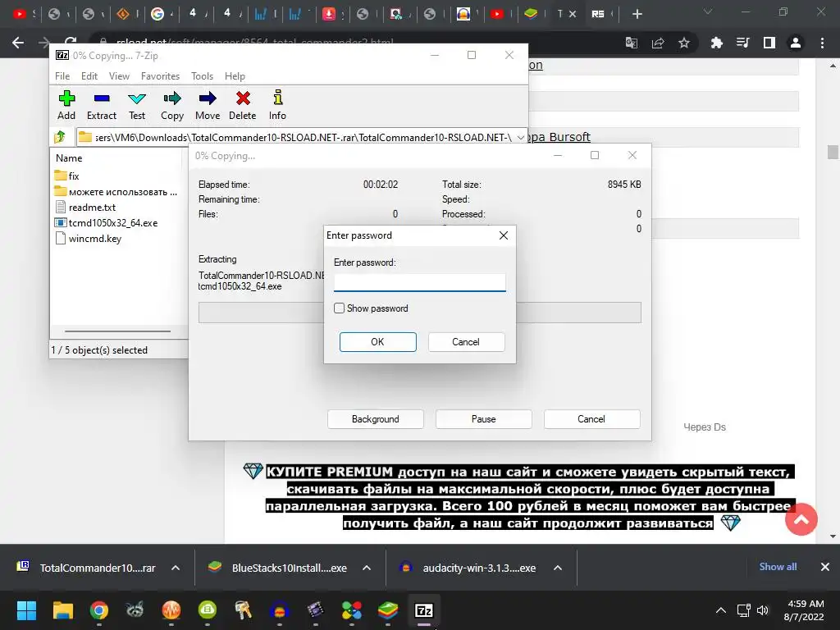Open the Favorites menu in 7-Zip

coord(160,76)
